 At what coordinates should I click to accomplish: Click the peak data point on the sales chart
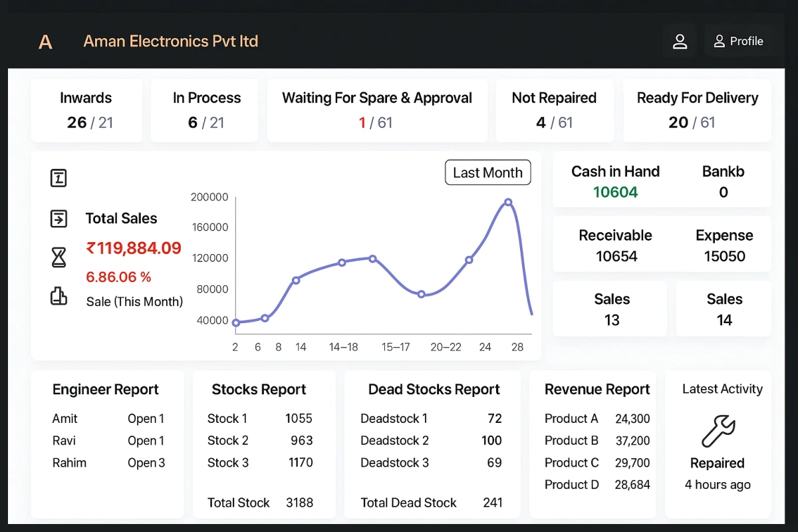click(x=508, y=201)
